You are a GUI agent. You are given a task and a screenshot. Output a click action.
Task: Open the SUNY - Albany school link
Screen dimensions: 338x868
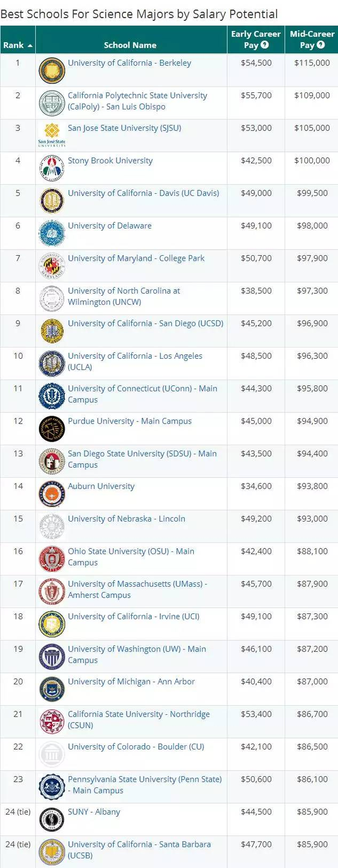coord(94,812)
